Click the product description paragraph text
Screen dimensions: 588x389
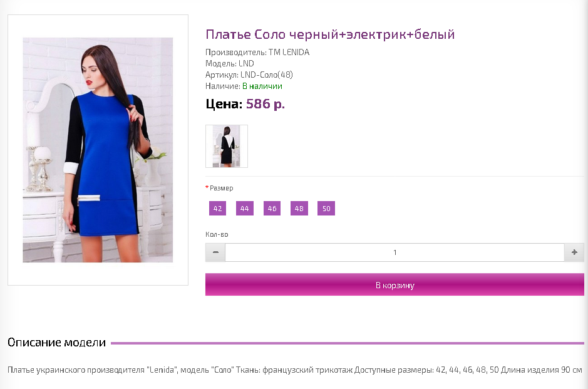[294, 370]
